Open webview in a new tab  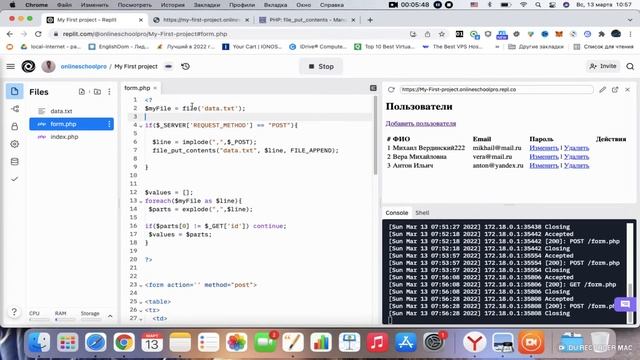[x=615, y=89]
